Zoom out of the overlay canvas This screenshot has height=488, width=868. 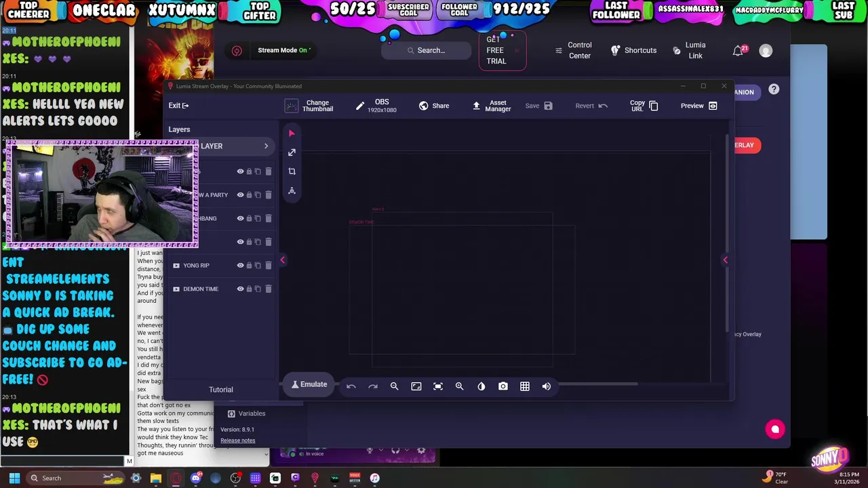[x=394, y=386]
